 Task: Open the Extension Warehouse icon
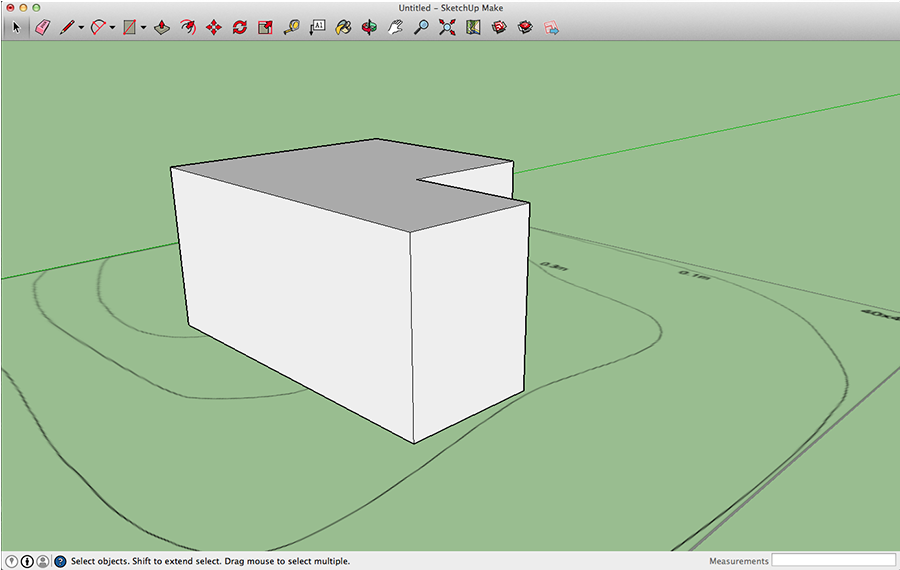[525, 27]
